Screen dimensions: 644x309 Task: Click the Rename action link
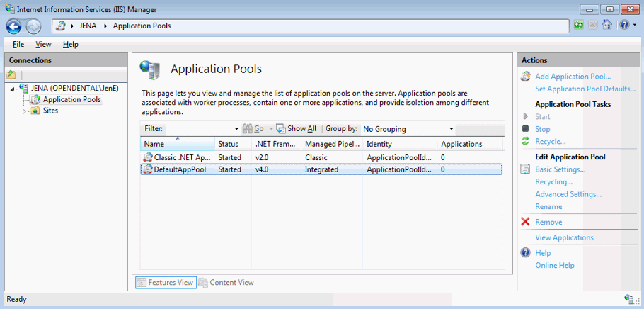(x=548, y=206)
